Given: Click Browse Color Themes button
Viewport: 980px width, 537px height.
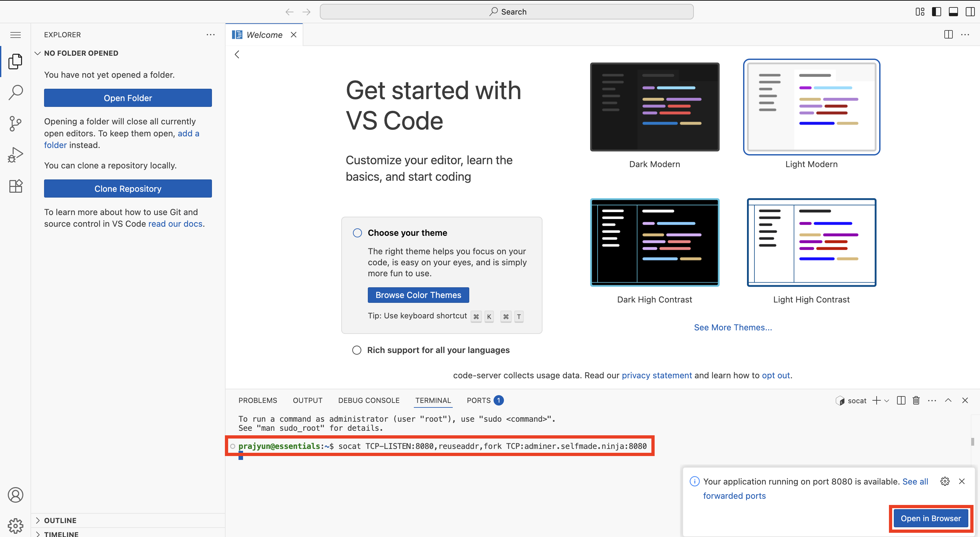Looking at the screenshot, I should point(418,295).
